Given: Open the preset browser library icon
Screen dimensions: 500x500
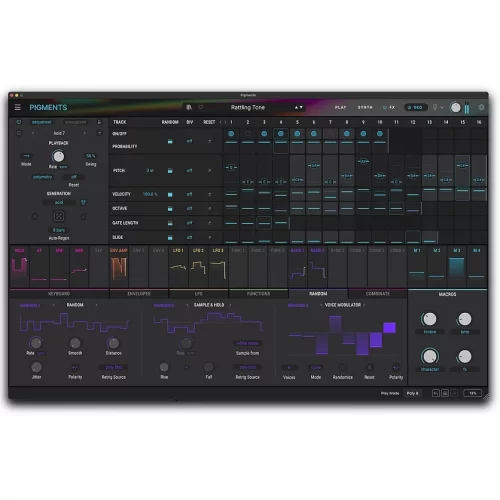Looking at the screenshot, I should click(189, 107).
